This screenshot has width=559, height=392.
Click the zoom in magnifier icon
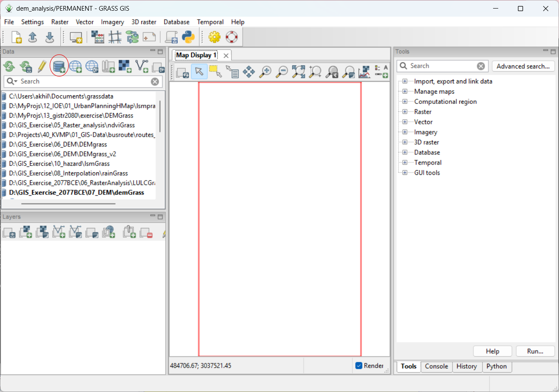265,72
